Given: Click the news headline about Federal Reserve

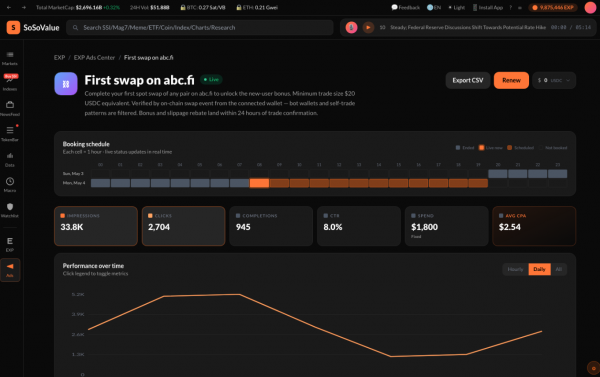Looking at the screenshot, I should pyautogui.click(x=468, y=28).
